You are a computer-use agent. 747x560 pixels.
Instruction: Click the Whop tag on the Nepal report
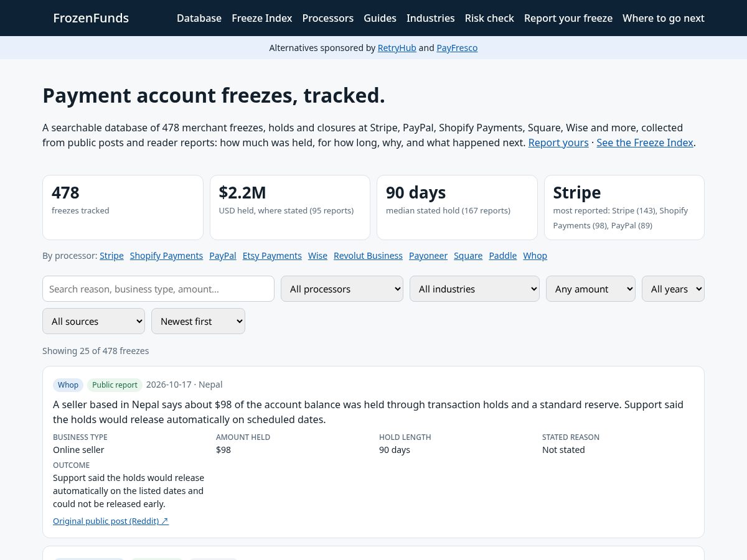[68, 385]
